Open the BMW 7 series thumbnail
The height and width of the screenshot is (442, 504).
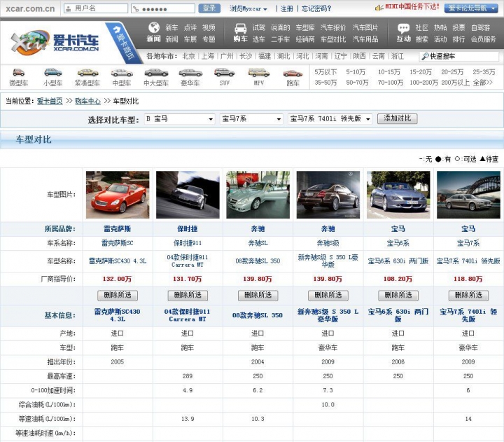[468, 195]
